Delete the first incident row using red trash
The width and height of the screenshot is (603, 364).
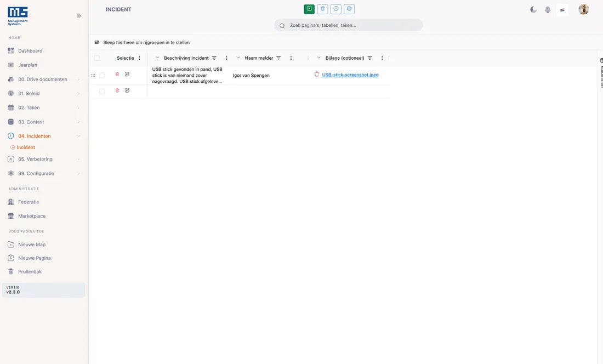click(117, 74)
